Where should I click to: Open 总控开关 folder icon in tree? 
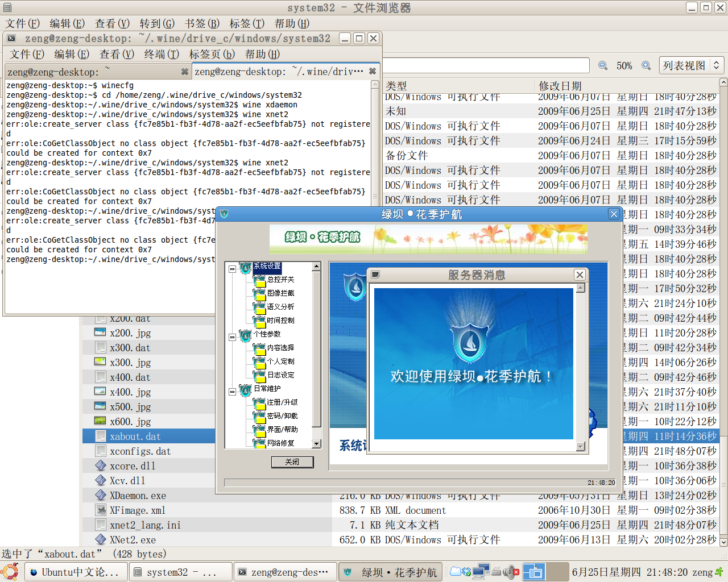[x=260, y=280]
